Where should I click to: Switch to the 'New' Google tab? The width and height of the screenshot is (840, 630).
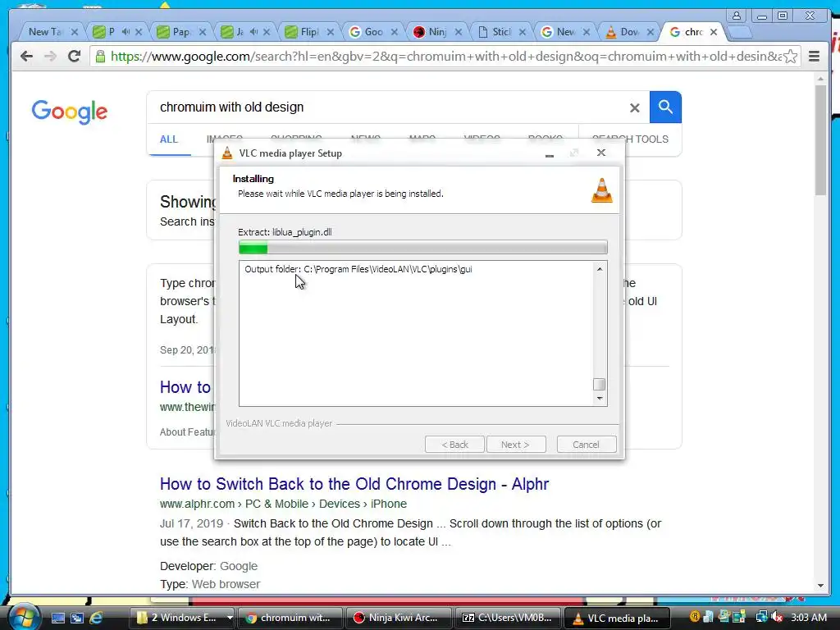pyautogui.click(x=564, y=32)
